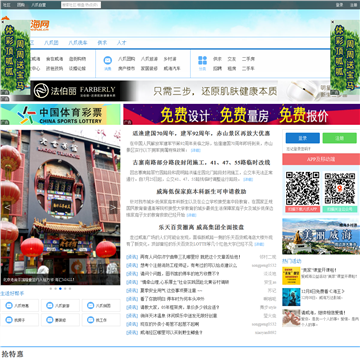
Task: Open headline about 赤山景区再放大优惠
Action: [x=201, y=133]
